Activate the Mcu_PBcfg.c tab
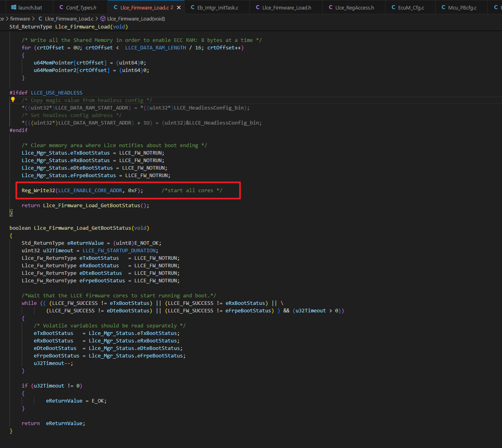502x448 pixels. click(462, 8)
